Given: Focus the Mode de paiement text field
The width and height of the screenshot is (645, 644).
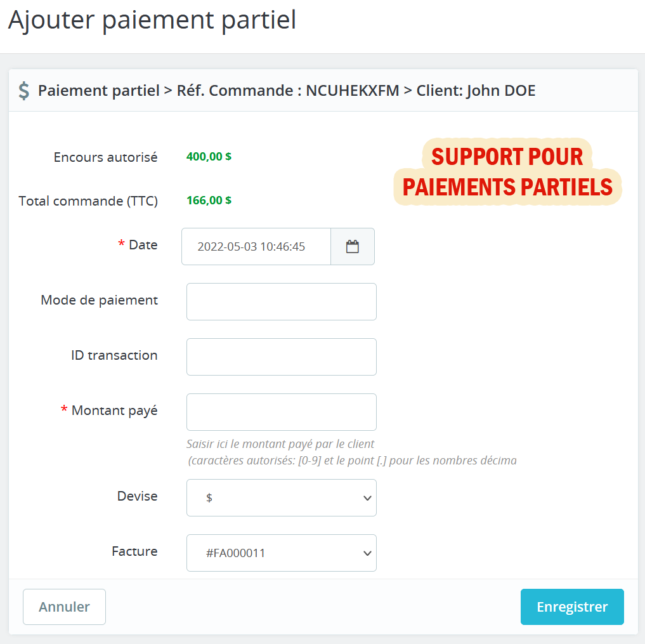Looking at the screenshot, I should tap(281, 301).
